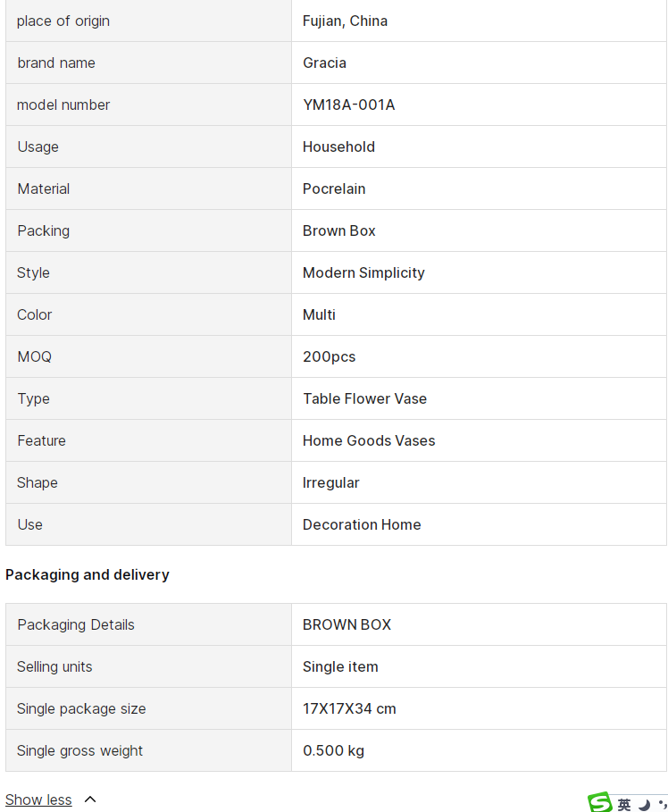Select the model number value YM18A-001A
This screenshot has width=668, height=812.
[348, 105]
